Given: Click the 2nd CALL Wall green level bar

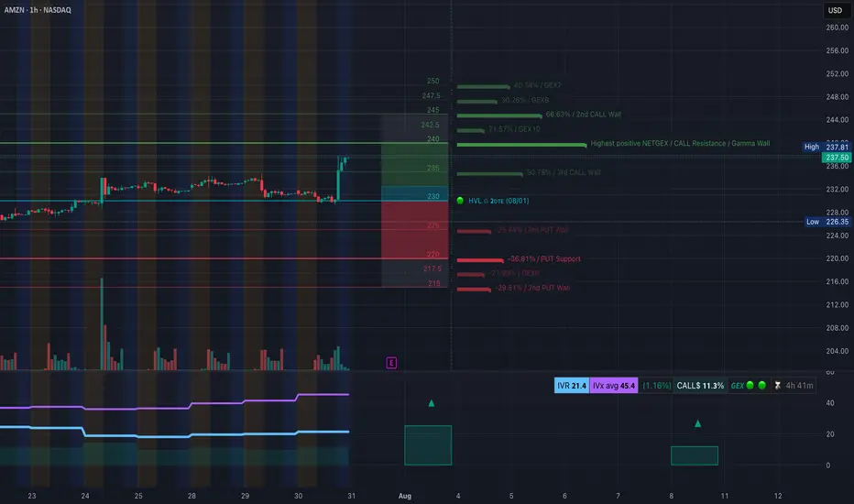Looking at the screenshot, I should coord(498,116).
